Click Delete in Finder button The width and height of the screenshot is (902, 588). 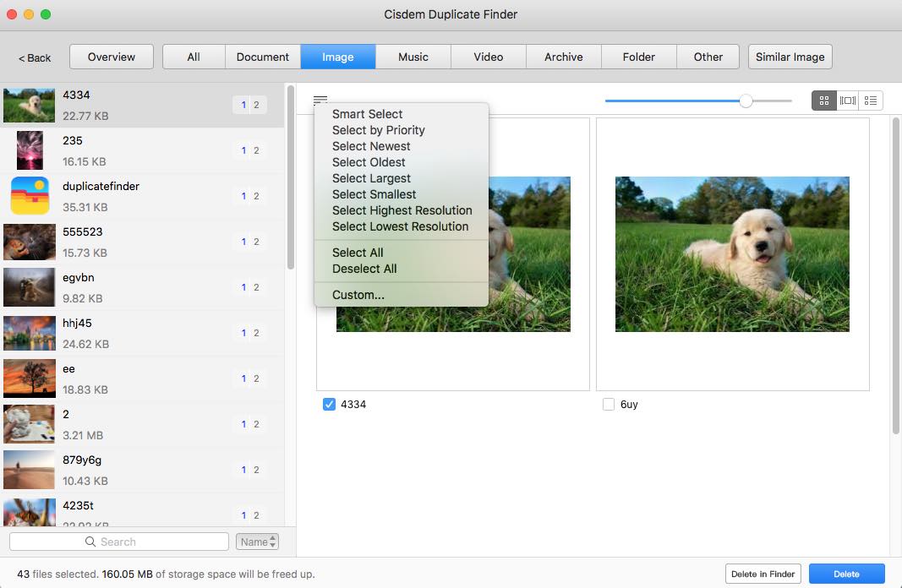pyautogui.click(x=763, y=574)
